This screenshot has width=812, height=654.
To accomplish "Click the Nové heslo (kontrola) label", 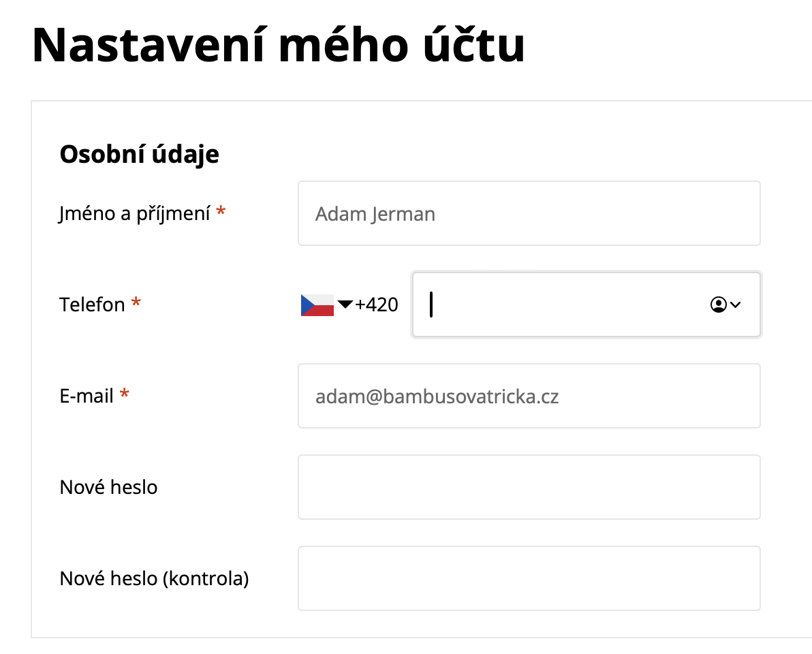I will [155, 578].
